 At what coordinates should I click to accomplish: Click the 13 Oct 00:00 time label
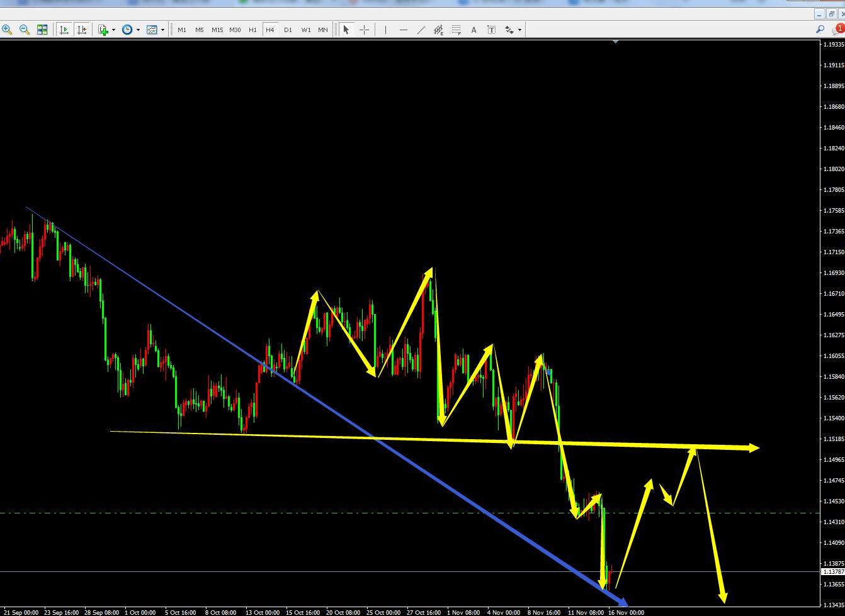click(x=263, y=612)
